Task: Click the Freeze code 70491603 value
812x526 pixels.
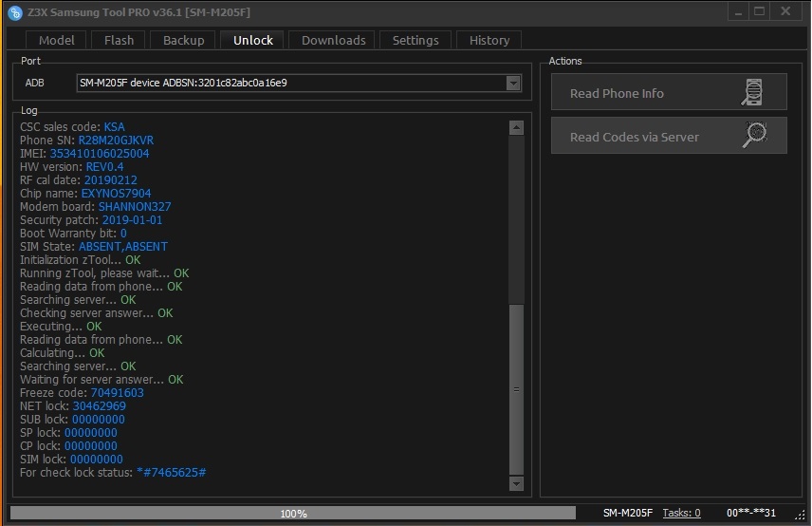Action: [117, 393]
